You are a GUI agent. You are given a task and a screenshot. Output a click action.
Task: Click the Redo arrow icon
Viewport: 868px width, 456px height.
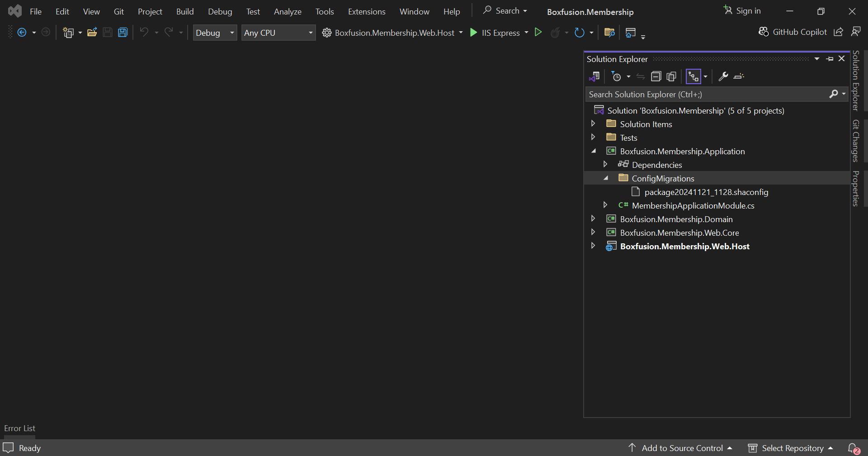click(x=169, y=32)
